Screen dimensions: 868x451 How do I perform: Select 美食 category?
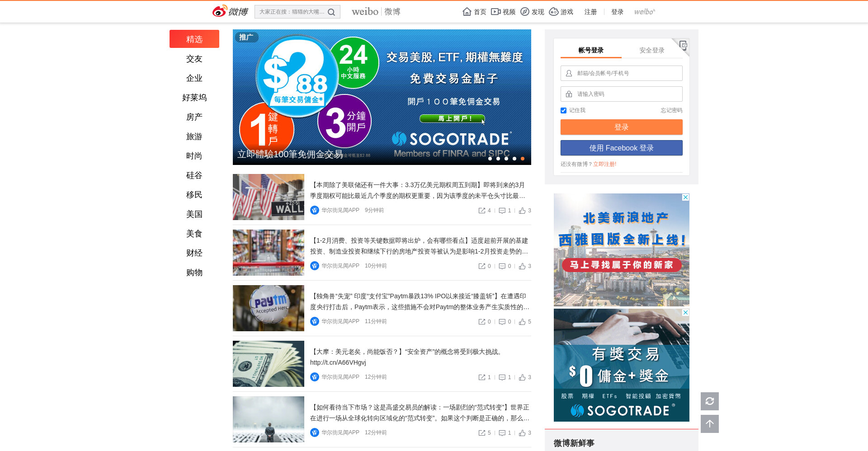coord(194,234)
